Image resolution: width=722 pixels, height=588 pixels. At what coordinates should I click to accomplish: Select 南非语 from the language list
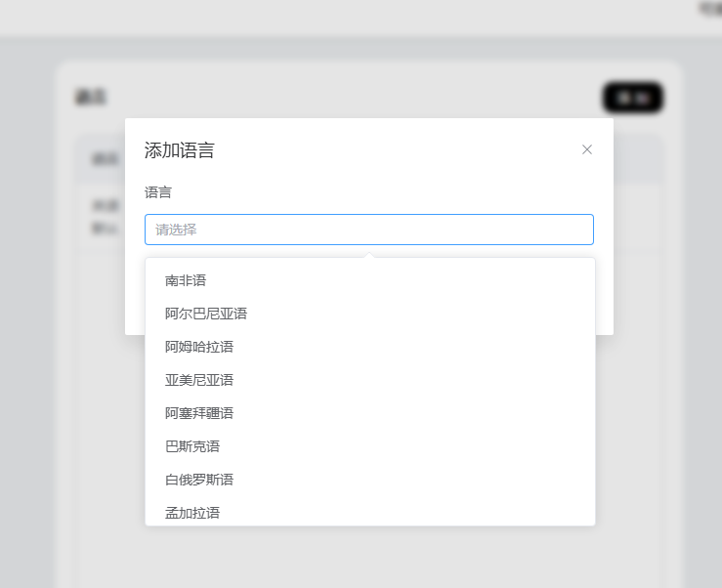point(186,280)
